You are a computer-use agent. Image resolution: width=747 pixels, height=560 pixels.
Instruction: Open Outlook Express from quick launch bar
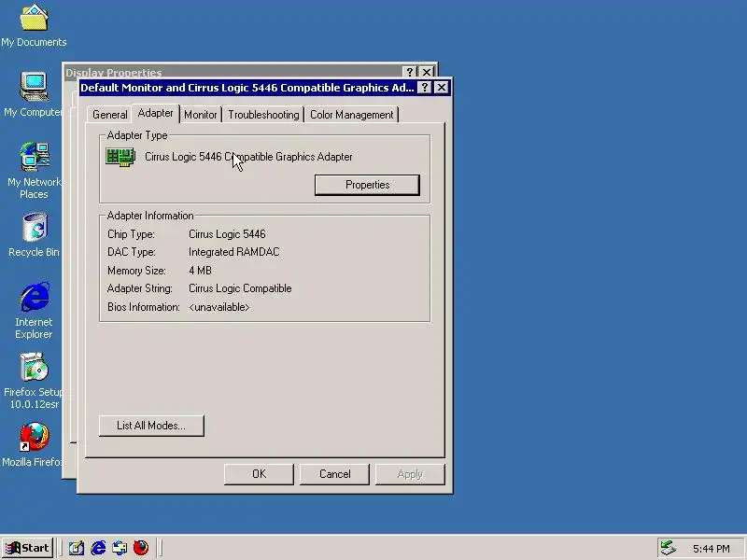120,548
